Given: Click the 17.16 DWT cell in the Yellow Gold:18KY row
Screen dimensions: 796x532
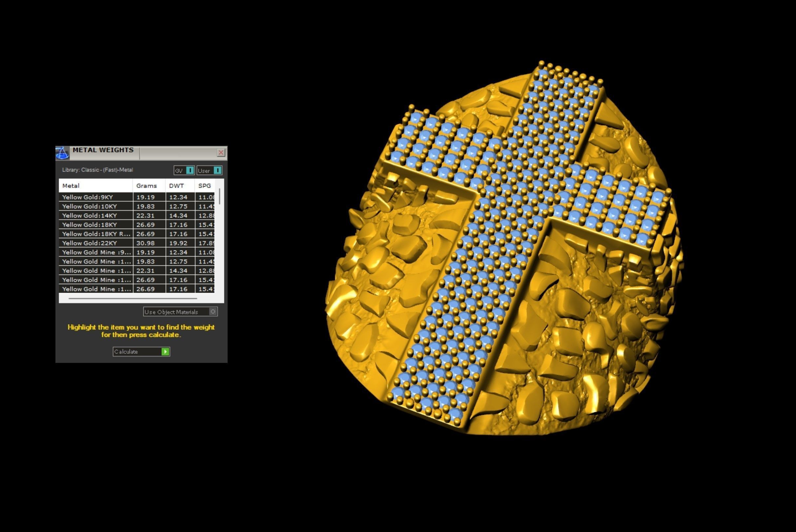Looking at the screenshot, I should coord(180,225).
